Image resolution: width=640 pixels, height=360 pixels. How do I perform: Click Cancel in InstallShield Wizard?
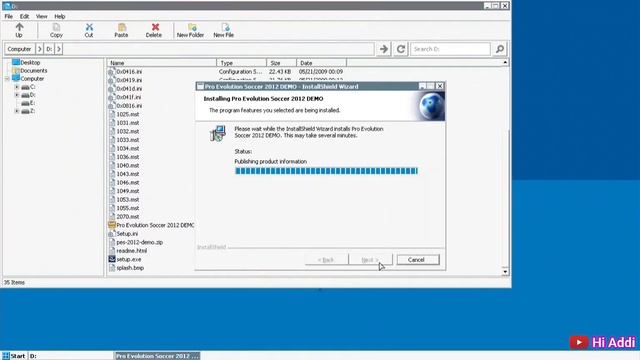point(418,260)
